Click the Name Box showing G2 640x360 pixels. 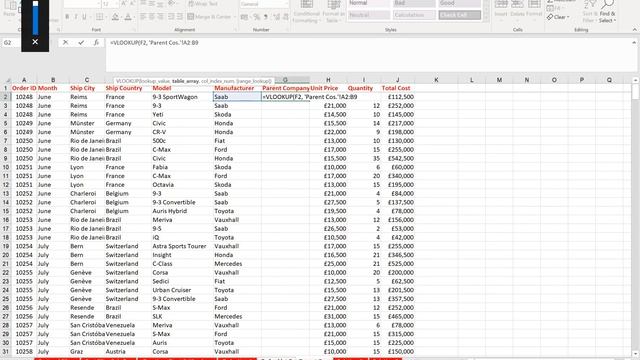(12, 42)
